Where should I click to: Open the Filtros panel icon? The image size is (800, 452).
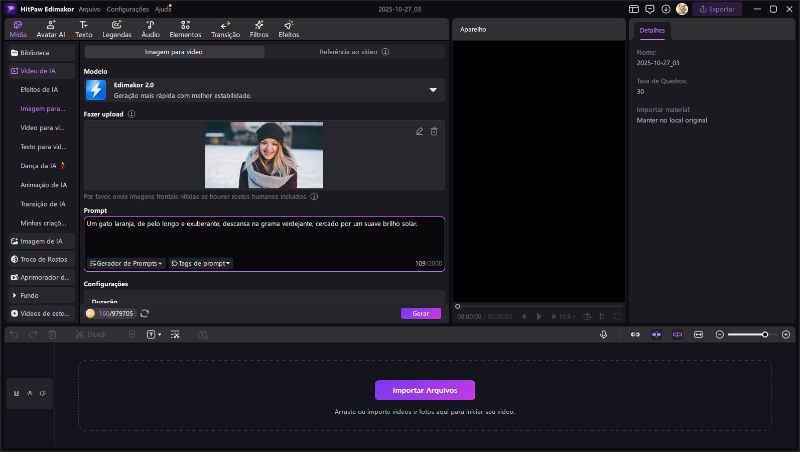point(258,27)
